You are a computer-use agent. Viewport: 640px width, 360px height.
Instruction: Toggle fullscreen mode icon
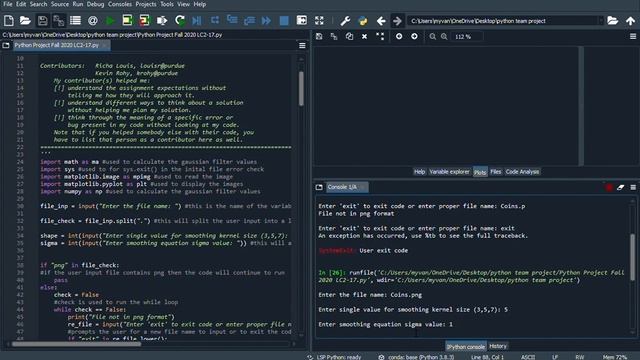point(319,20)
